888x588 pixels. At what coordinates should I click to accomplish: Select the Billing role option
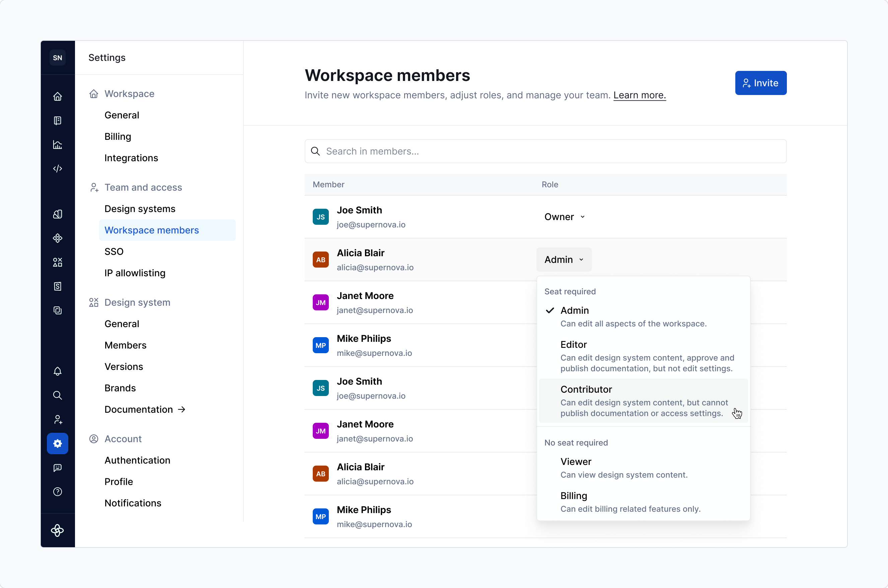click(574, 496)
